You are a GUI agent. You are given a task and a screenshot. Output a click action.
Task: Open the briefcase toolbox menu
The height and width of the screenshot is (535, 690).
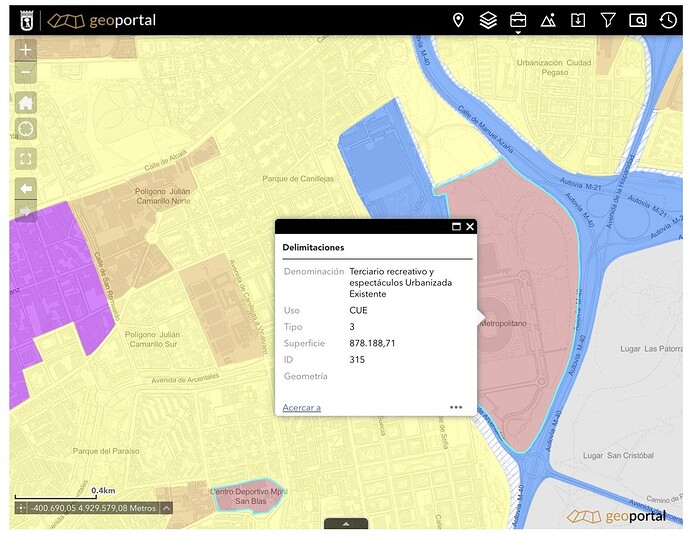click(518, 20)
